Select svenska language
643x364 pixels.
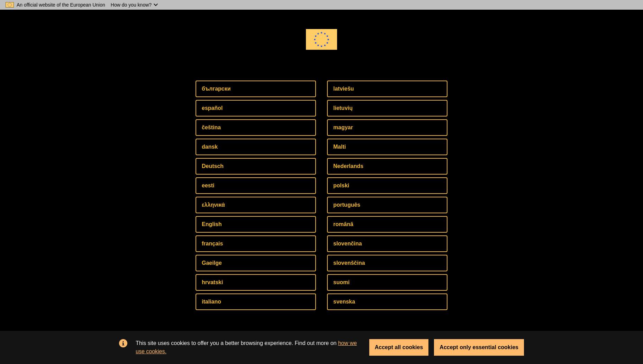387,302
